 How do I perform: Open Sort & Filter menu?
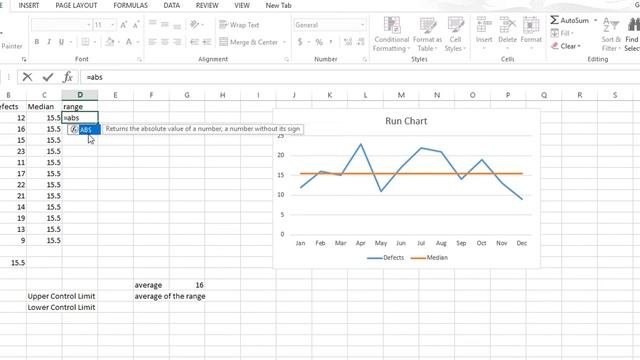611,34
